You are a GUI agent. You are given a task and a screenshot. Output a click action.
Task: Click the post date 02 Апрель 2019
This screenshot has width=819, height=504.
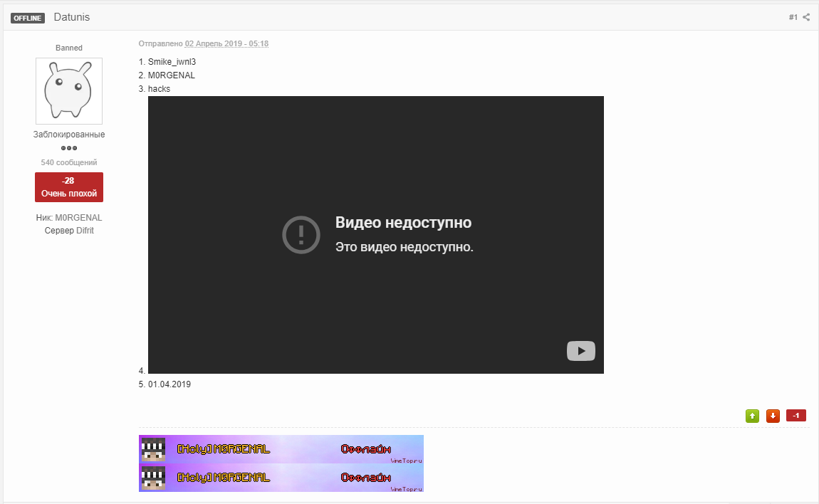226,43
